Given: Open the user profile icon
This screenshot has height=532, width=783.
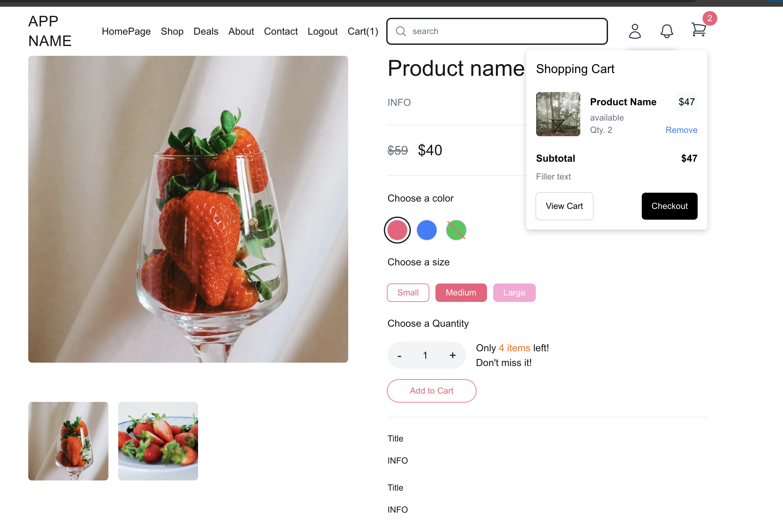Looking at the screenshot, I should coord(635,31).
